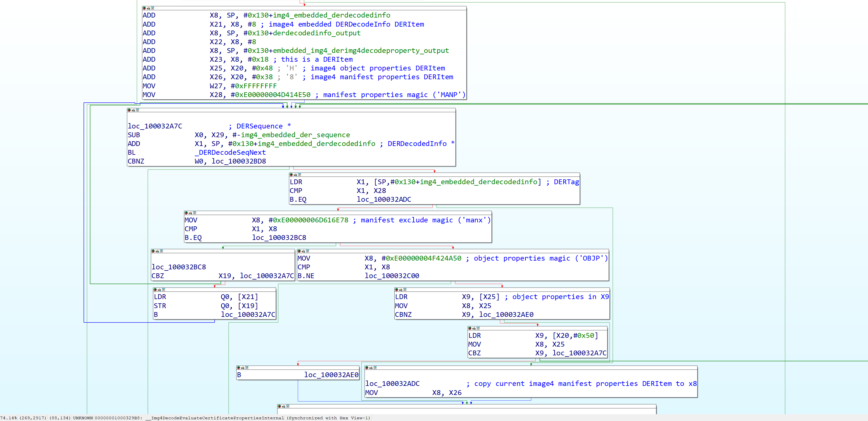Screen dimensions: 868x421
Task: Click loc_100032ADC in the B.EQ instruction
Action: pyautogui.click(x=384, y=199)
